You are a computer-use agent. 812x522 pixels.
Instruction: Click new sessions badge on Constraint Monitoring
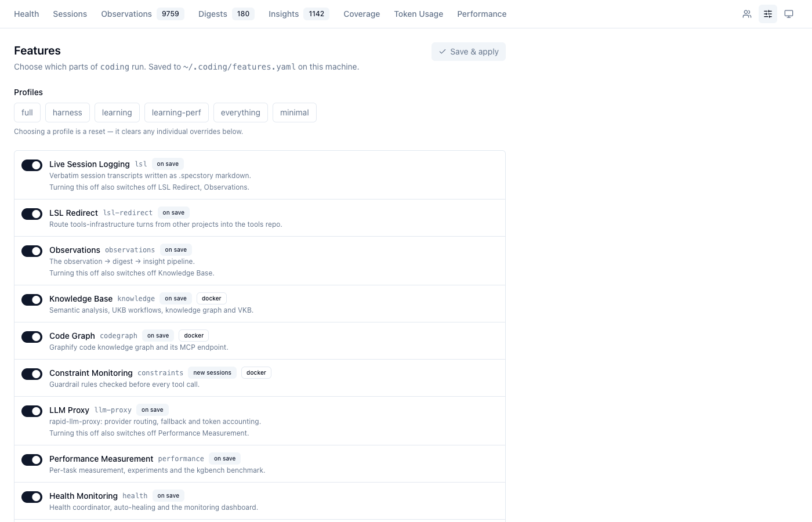point(212,373)
